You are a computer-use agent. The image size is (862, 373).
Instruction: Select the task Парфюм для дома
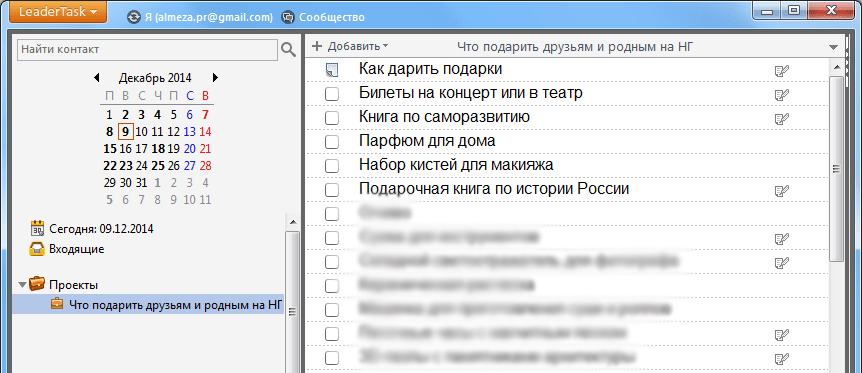(x=427, y=141)
